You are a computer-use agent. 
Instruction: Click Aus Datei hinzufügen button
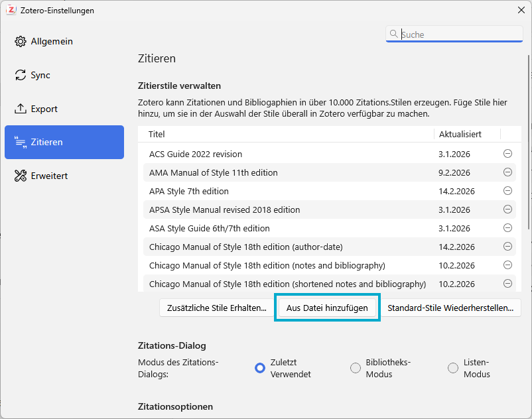pos(327,308)
